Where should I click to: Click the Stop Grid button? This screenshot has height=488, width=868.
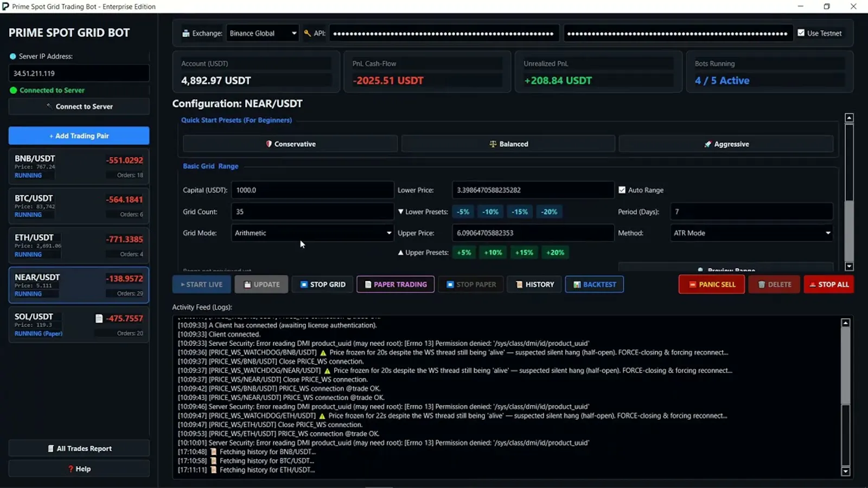322,284
